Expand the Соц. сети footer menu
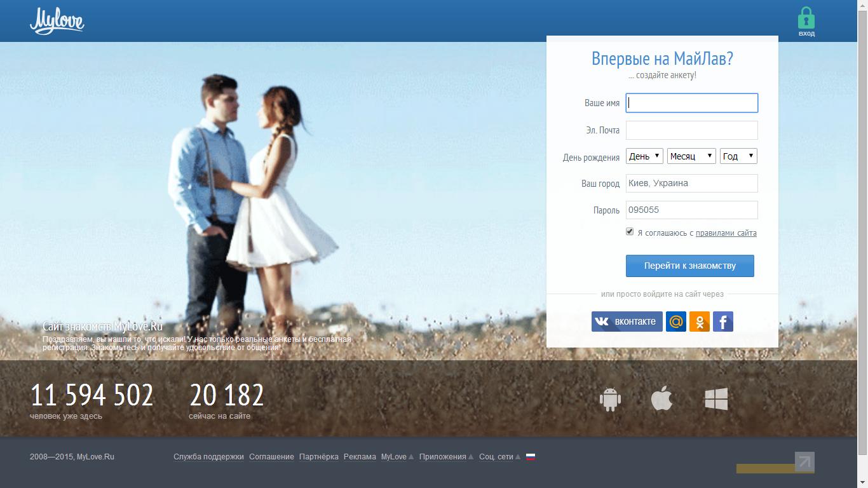This screenshot has width=868, height=488. 499,457
